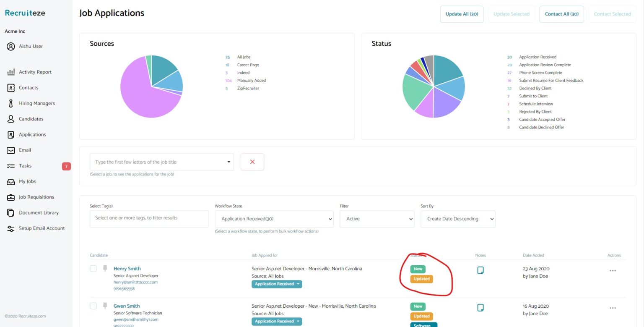644x327 pixels.
Task: Open the Workflow State dropdown
Action: click(x=274, y=219)
